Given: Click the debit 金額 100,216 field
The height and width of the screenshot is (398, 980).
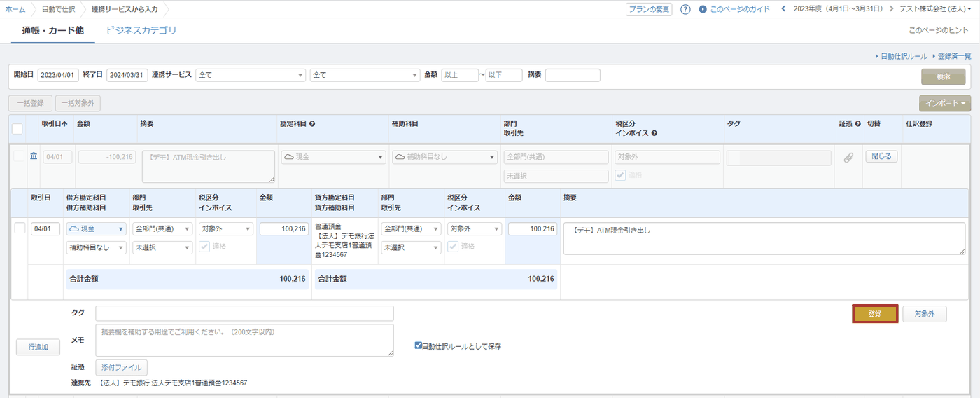Looking at the screenshot, I should 284,228.
